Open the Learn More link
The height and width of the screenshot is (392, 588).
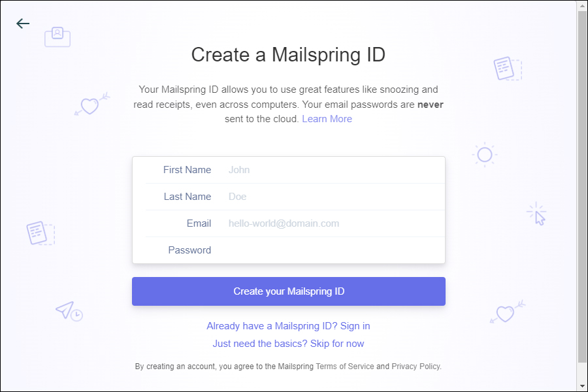[x=327, y=119]
